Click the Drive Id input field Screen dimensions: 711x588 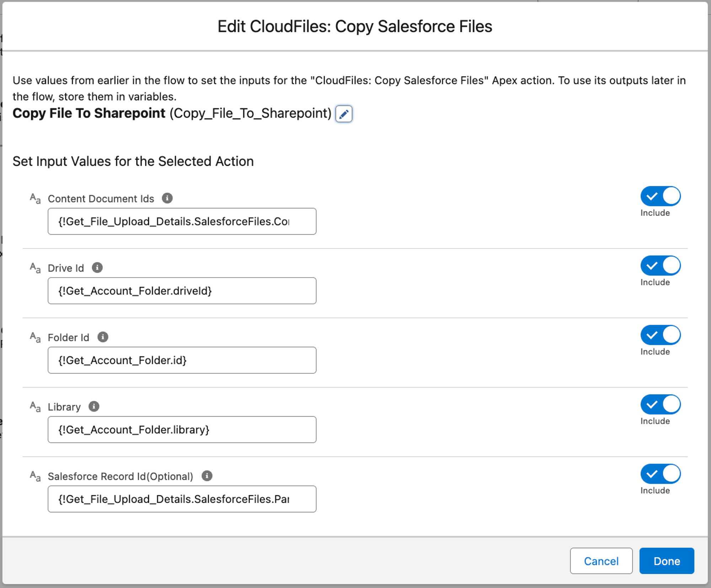[x=182, y=291]
